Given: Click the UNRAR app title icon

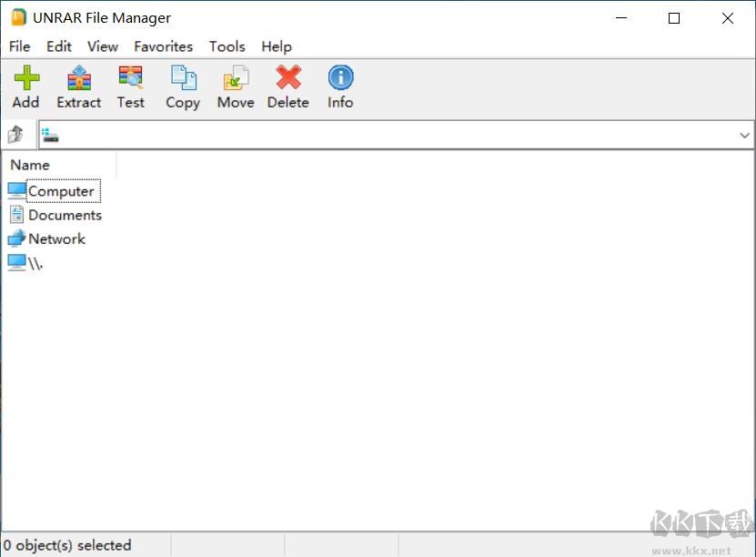Looking at the screenshot, I should coord(18,17).
